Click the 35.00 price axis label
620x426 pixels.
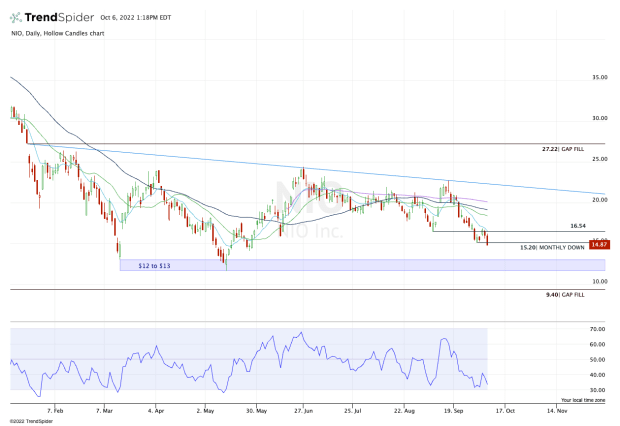pos(599,77)
